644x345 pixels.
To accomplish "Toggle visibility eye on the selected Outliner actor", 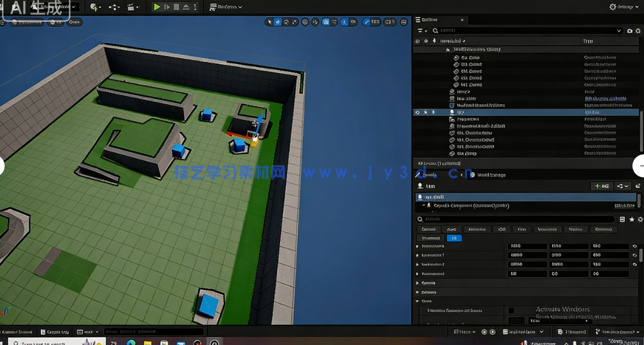I will pyautogui.click(x=418, y=112).
